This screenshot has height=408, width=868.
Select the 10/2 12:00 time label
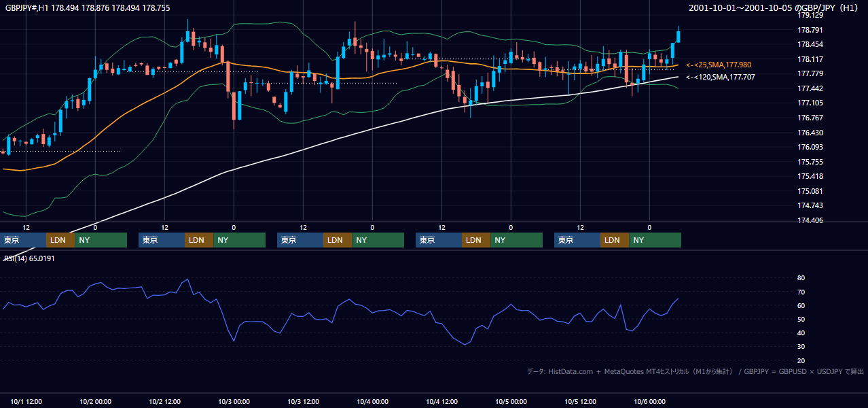[165, 402]
